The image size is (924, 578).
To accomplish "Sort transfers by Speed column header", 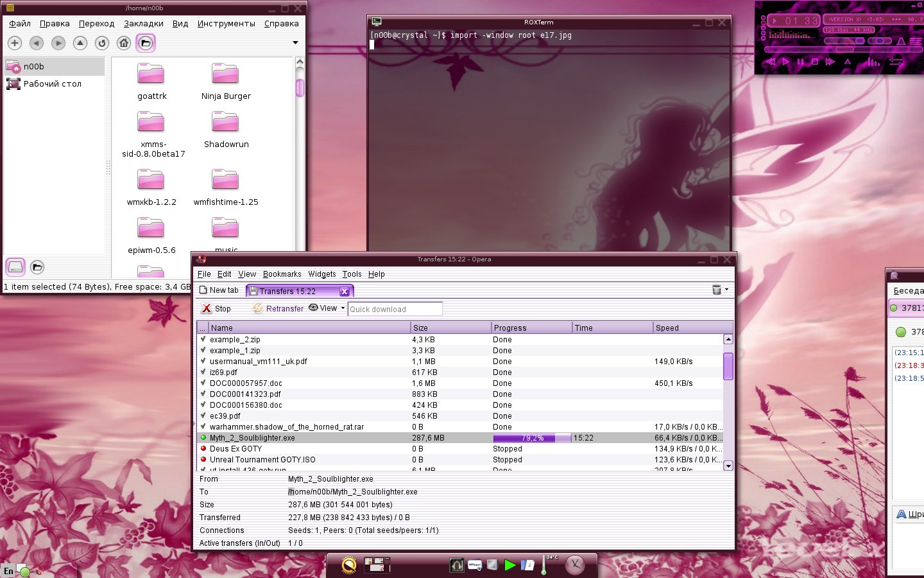I will (692, 328).
